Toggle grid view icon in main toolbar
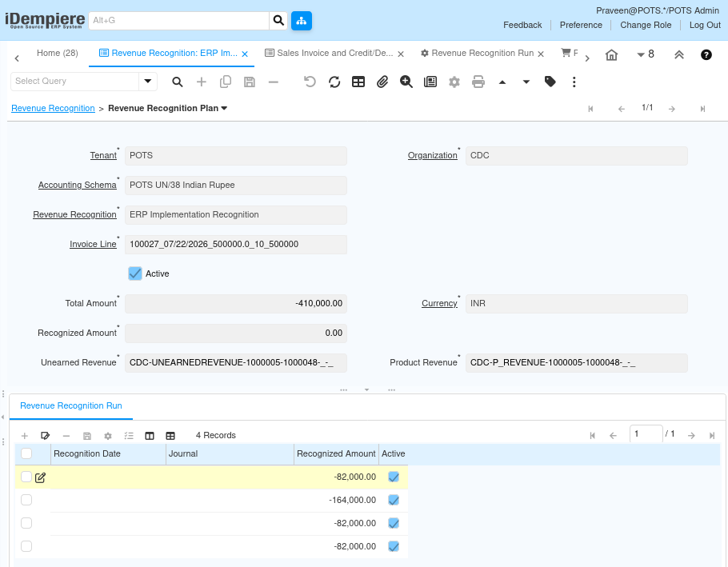Image resolution: width=728 pixels, height=567 pixels. click(358, 82)
